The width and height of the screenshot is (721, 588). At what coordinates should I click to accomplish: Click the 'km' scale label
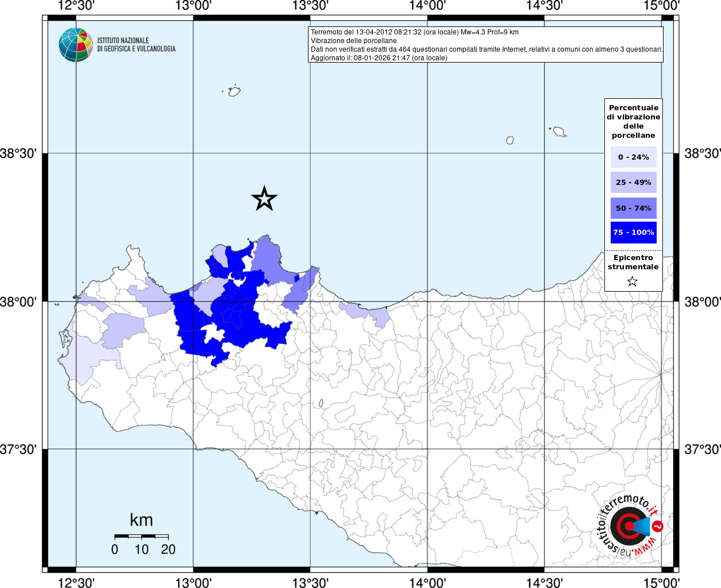tap(141, 520)
